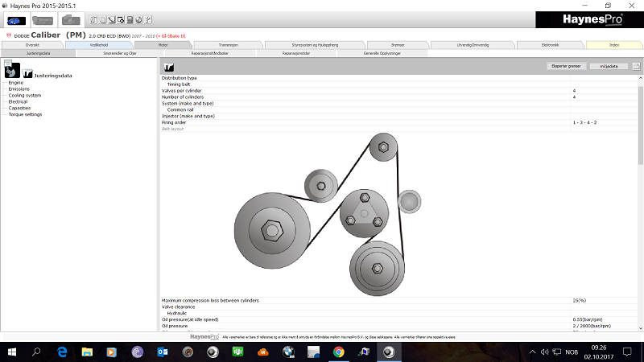The height and width of the screenshot is (362, 644).
Task: Switch to the Oversikt tab
Action: (32, 45)
